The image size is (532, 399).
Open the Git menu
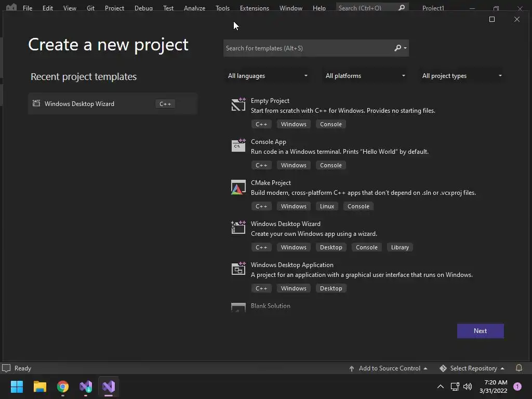(90, 8)
